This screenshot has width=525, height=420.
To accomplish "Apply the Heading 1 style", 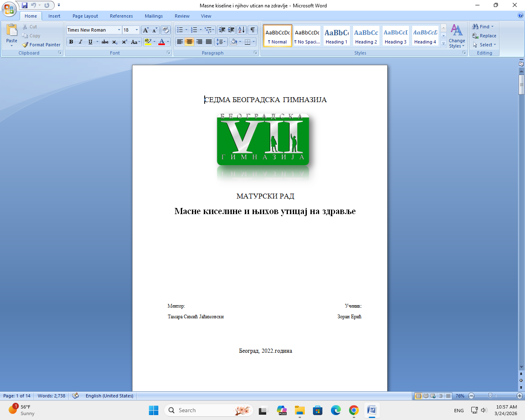I will coord(336,36).
